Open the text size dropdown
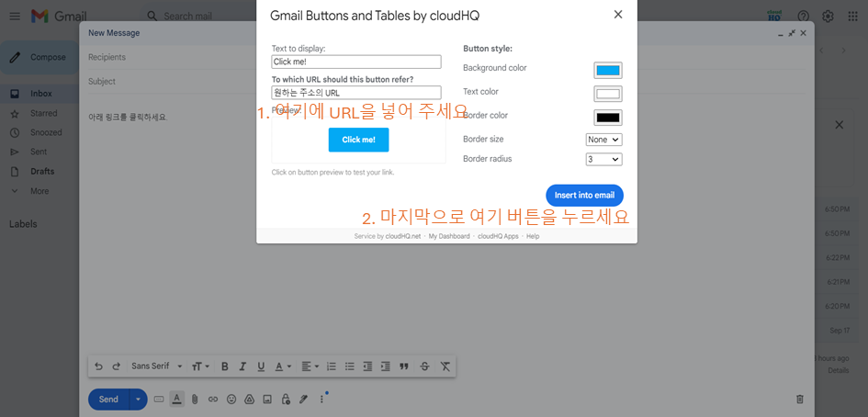 coord(201,366)
